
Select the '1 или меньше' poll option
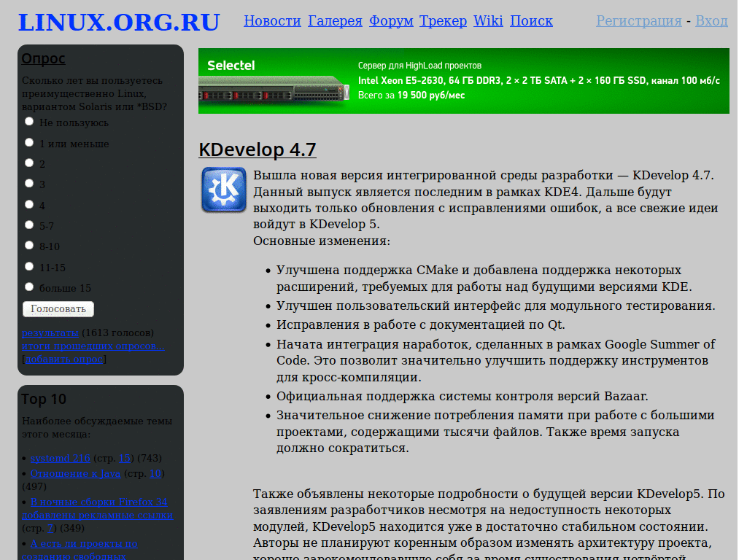(x=29, y=142)
